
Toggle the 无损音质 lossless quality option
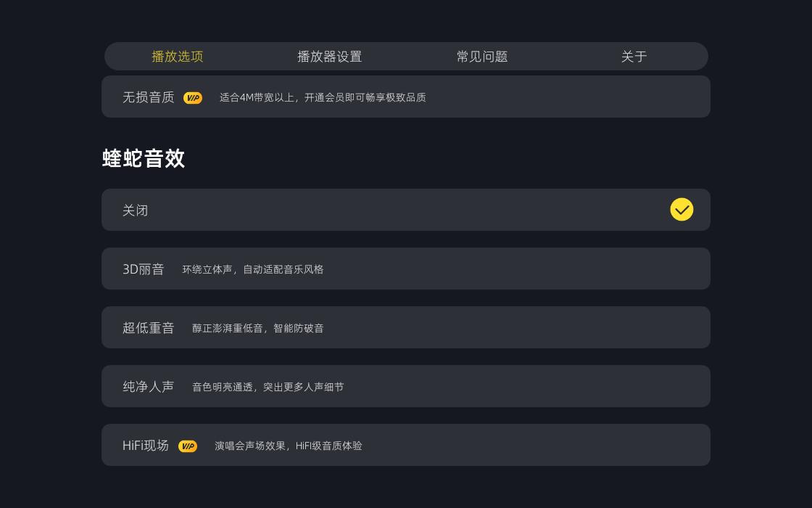pyautogui.click(x=406, y=97)
